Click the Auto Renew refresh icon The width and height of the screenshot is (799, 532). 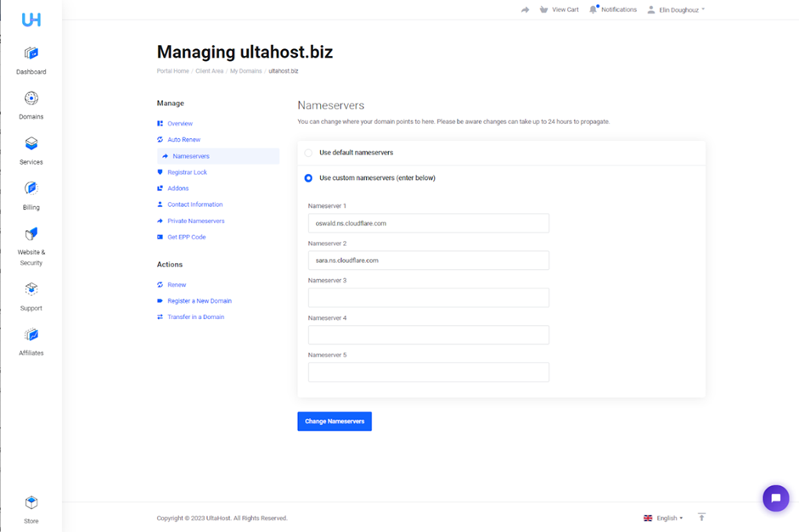[160, 139]
